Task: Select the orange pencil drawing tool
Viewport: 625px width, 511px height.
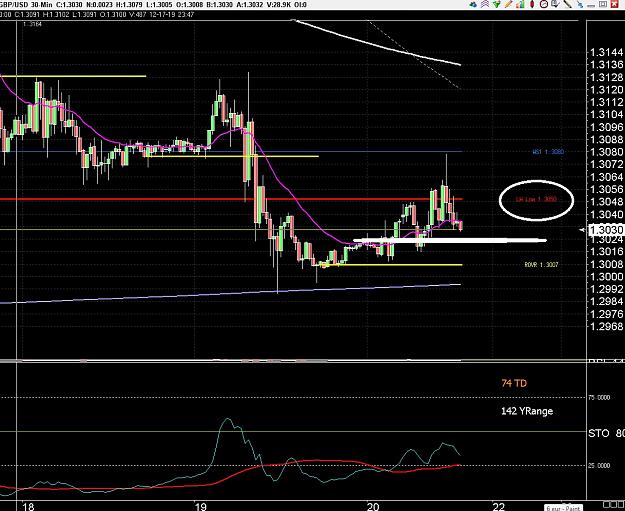Action: coord(509,4)
